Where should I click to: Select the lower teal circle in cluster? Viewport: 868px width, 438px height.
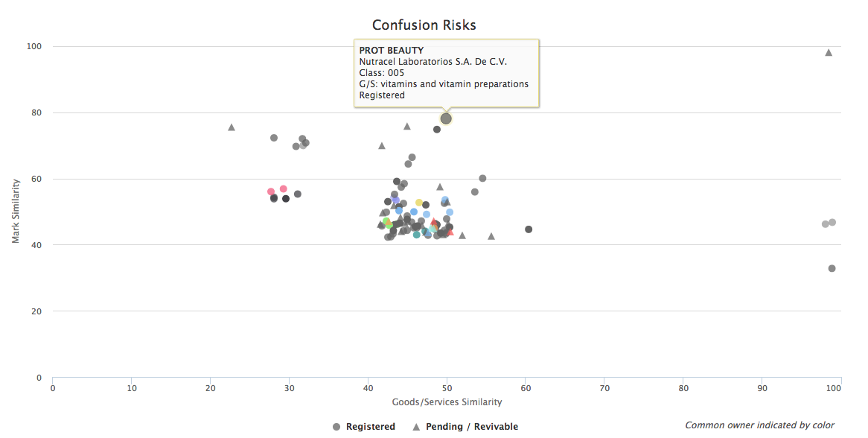[417, 235]
